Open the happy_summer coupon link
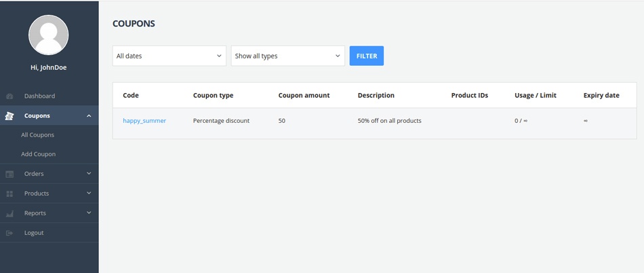Viewport: 644px width, 273px height. tap(144, 121)
